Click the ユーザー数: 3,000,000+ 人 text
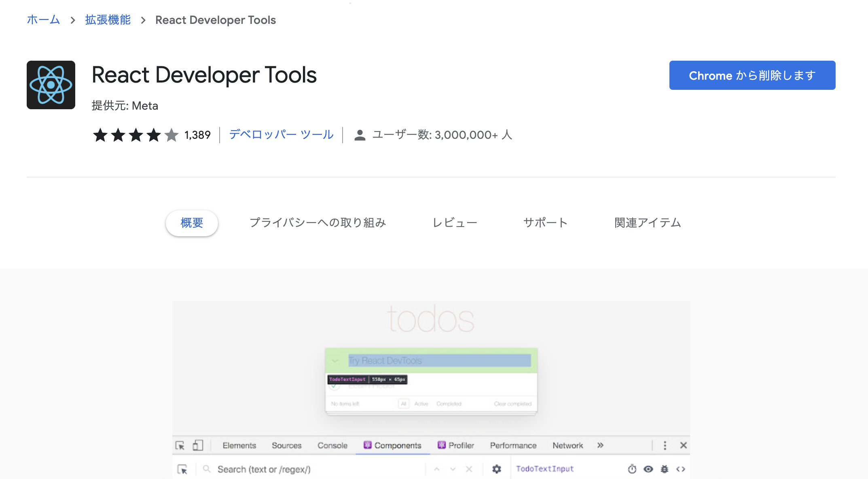The width and height of the screenshot is (868, 479). (x=442, y=135)
